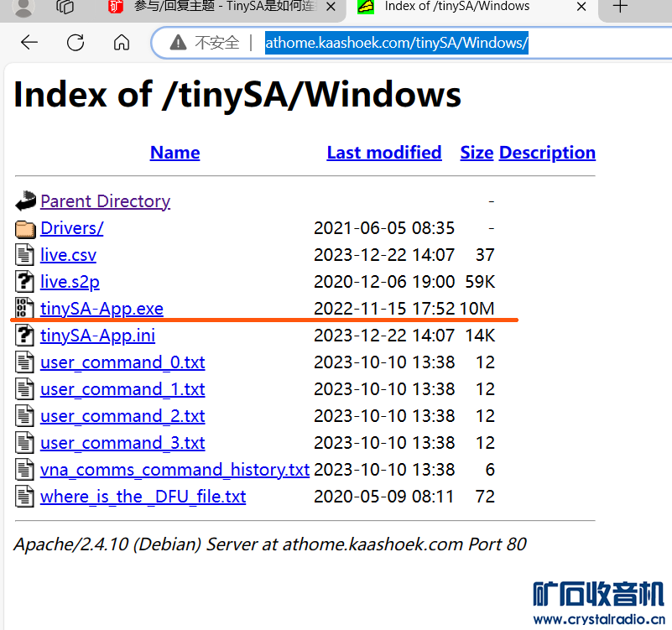Go back with the browser back arrow
Screen dimensions: 672x630
[29, 43]
